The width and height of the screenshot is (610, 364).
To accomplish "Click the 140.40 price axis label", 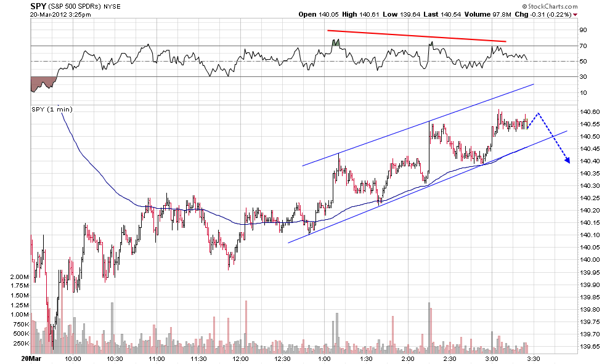I will (x=590, y=161).
